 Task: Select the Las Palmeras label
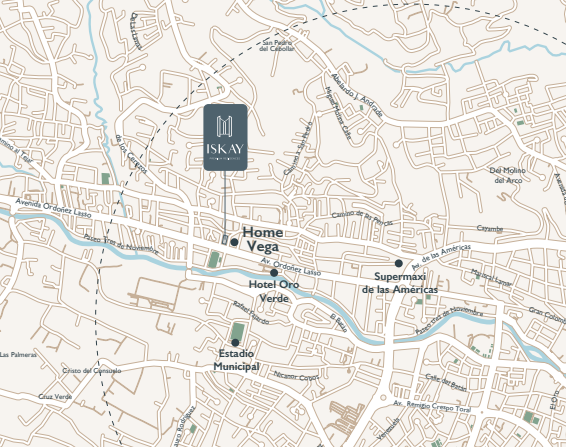pos(18,355)
